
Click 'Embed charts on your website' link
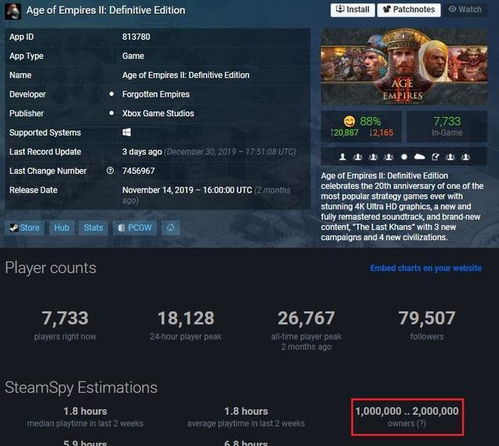[426, 268]
